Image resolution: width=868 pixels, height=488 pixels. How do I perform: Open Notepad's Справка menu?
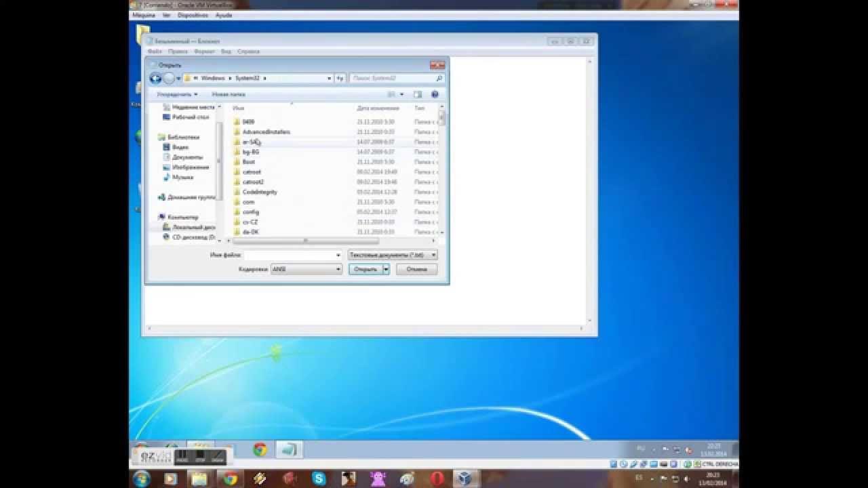249,52
